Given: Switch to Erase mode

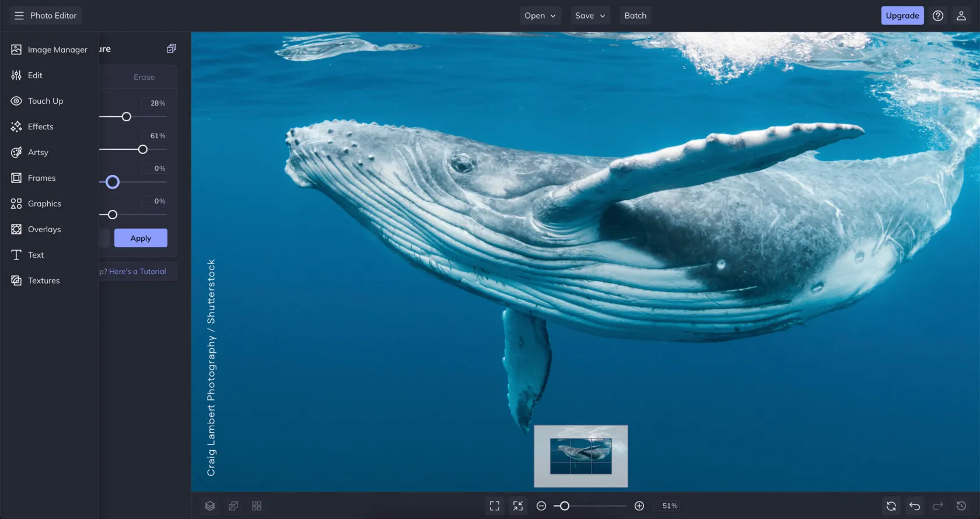Looking at the screenshot, I should (144, 77).
